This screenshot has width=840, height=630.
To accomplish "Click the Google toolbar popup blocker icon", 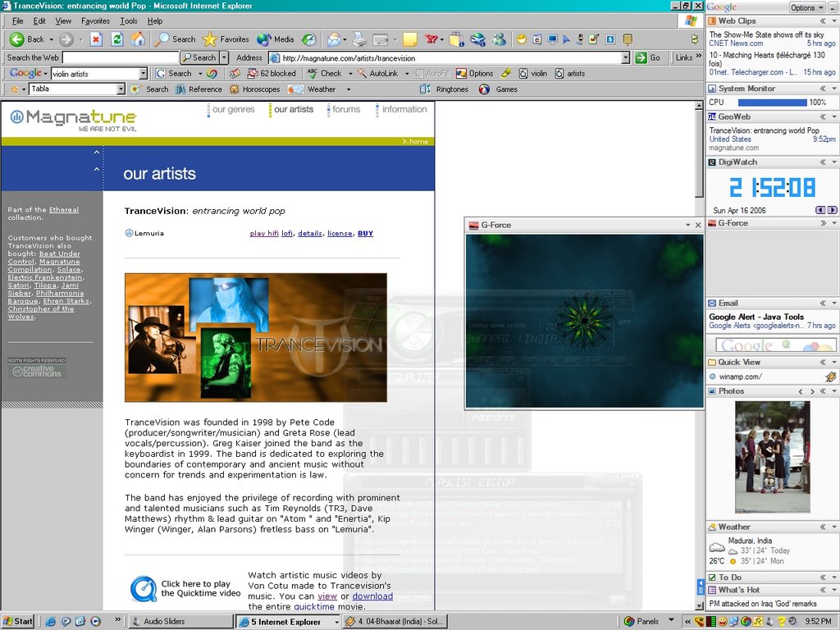I will tap(253, 73).
